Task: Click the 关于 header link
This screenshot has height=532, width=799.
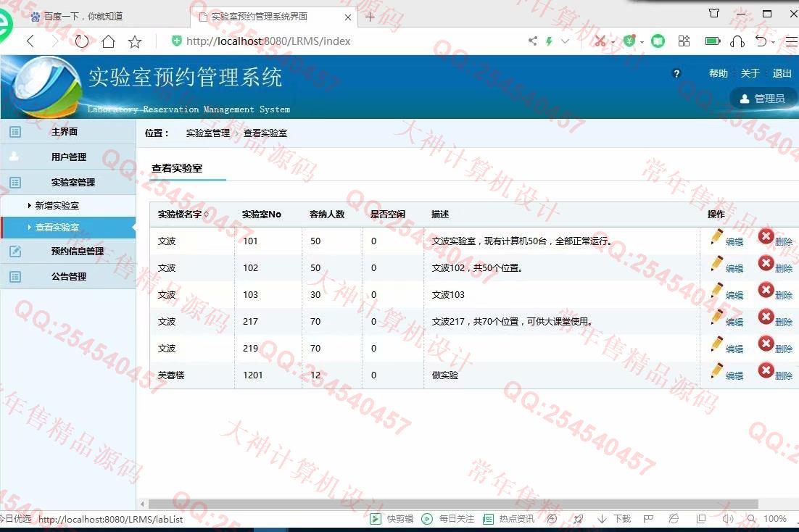Action: coord(750,73)
